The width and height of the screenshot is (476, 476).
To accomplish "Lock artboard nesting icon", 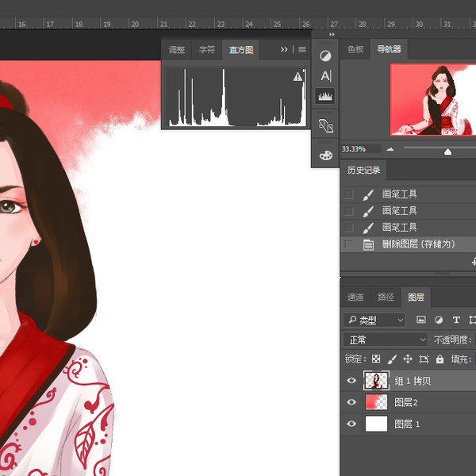I will [424, 359].
